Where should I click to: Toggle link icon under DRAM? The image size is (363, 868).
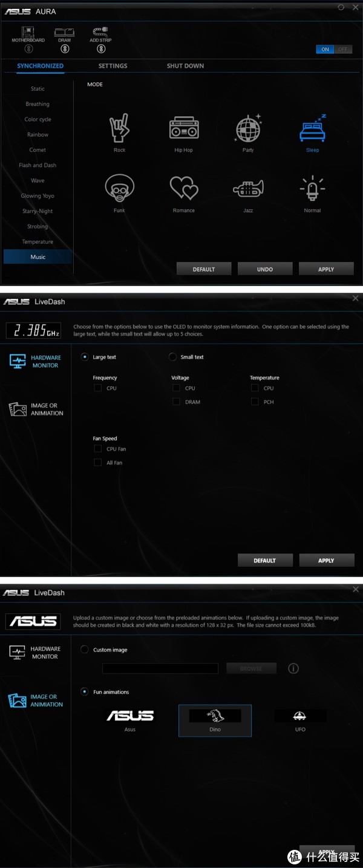click(x=65, y=49)
